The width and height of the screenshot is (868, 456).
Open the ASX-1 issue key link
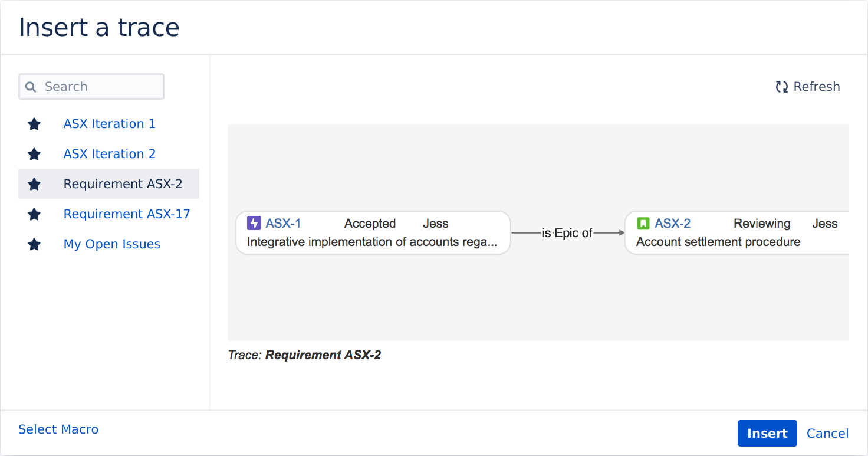pyautogui.click(x=283, y=223)
